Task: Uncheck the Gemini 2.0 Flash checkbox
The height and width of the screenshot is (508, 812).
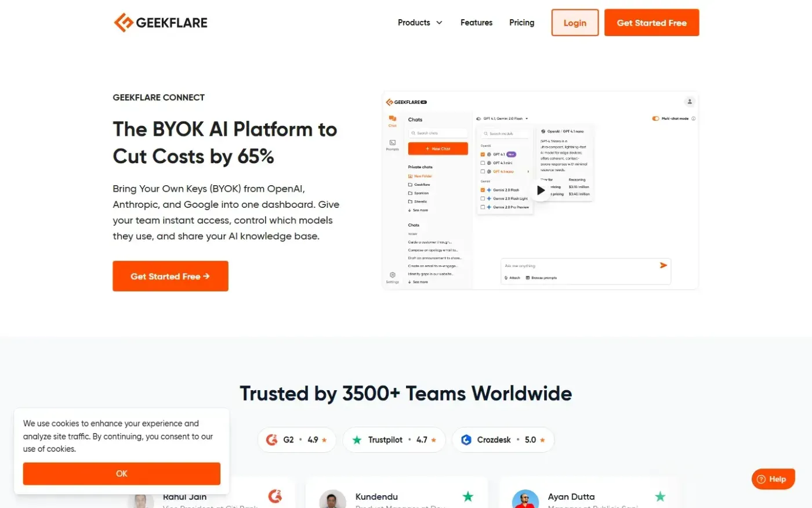Action: pos(483,190)
